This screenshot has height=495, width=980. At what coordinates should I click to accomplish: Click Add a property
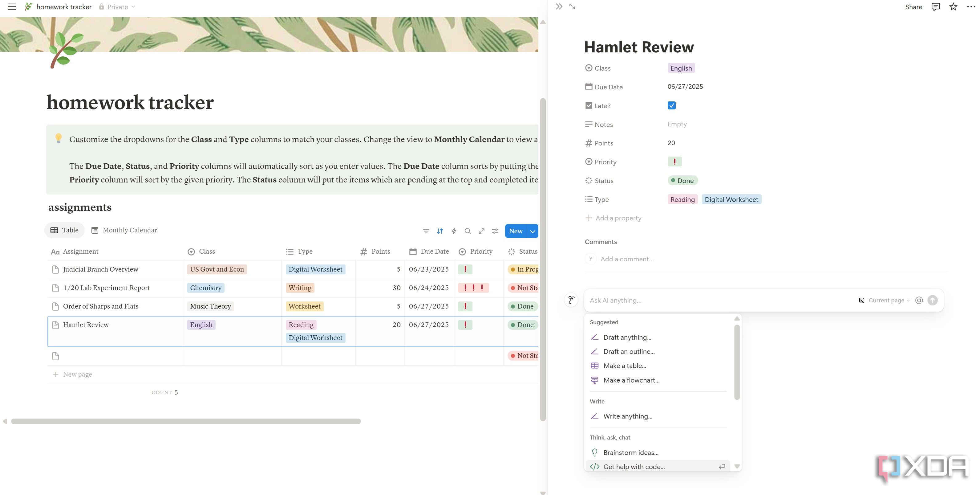(613, 218)
